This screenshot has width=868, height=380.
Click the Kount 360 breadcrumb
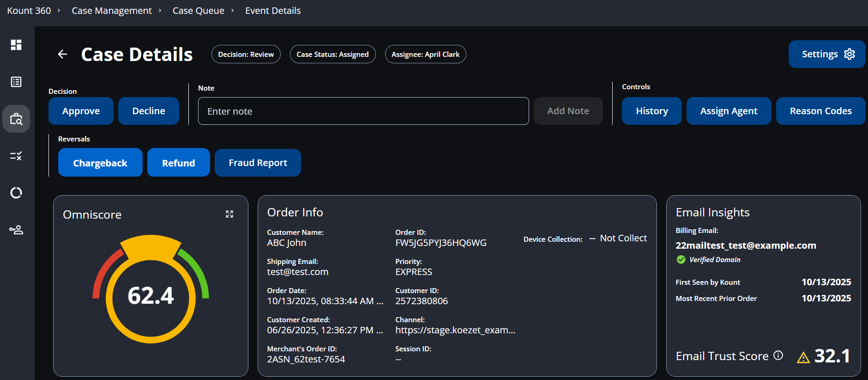(29, 11)
